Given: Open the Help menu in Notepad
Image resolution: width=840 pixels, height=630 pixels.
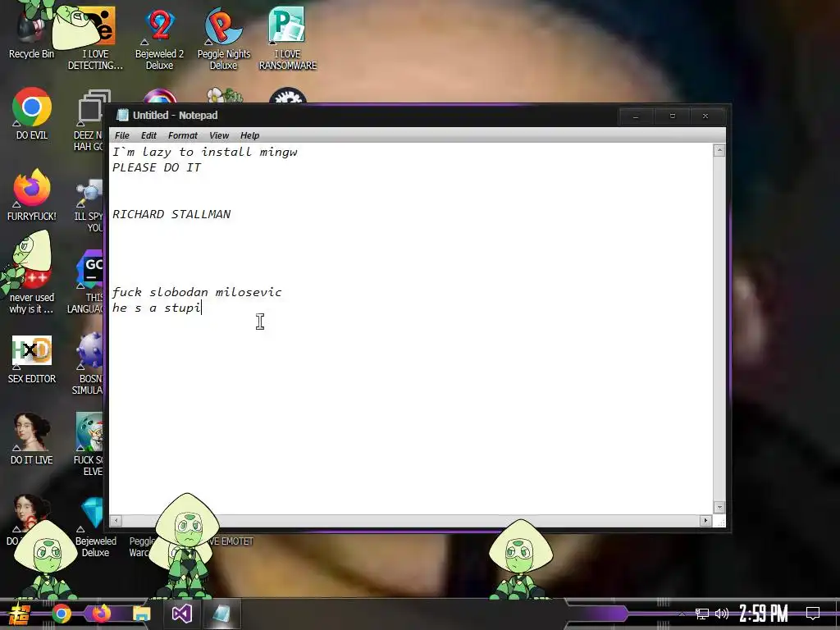Looking at the screenshot, I should [x=249, y=135].
